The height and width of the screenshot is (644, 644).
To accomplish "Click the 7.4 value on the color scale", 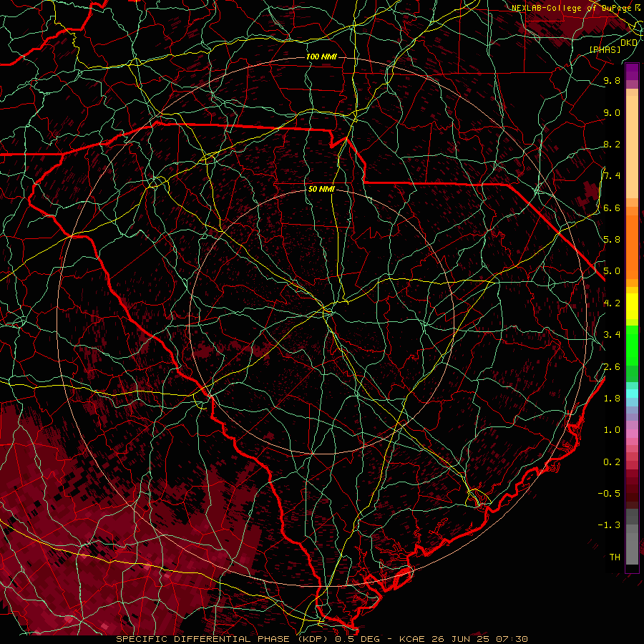I will click(x=612, y=176).
